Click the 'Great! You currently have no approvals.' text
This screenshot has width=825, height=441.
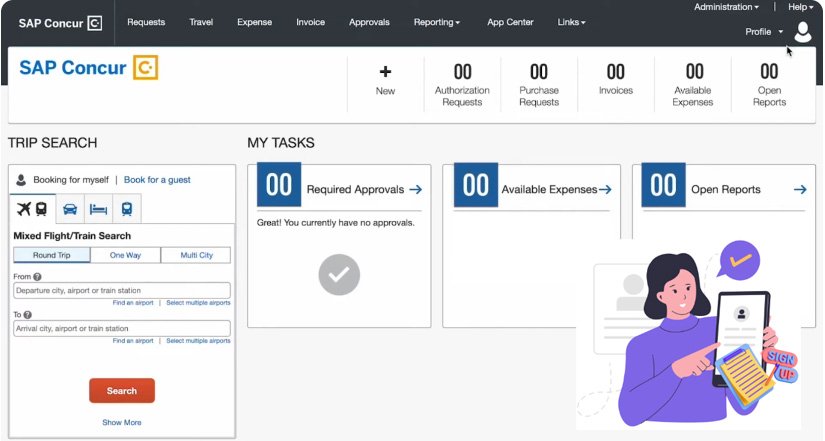(x=336, y=223)
